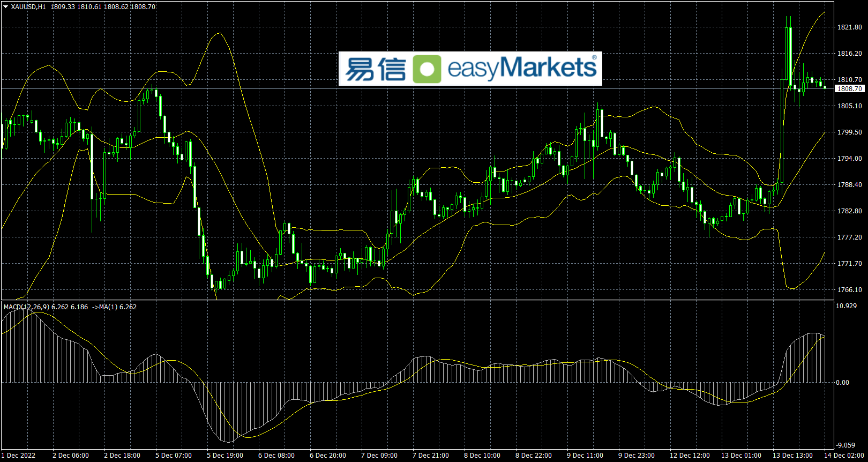The height and width of the screenshot is (462, 868).
Task: Click the 9 Dec 23:00 time label
Action: pyautogui.click(x=637, y=456)
